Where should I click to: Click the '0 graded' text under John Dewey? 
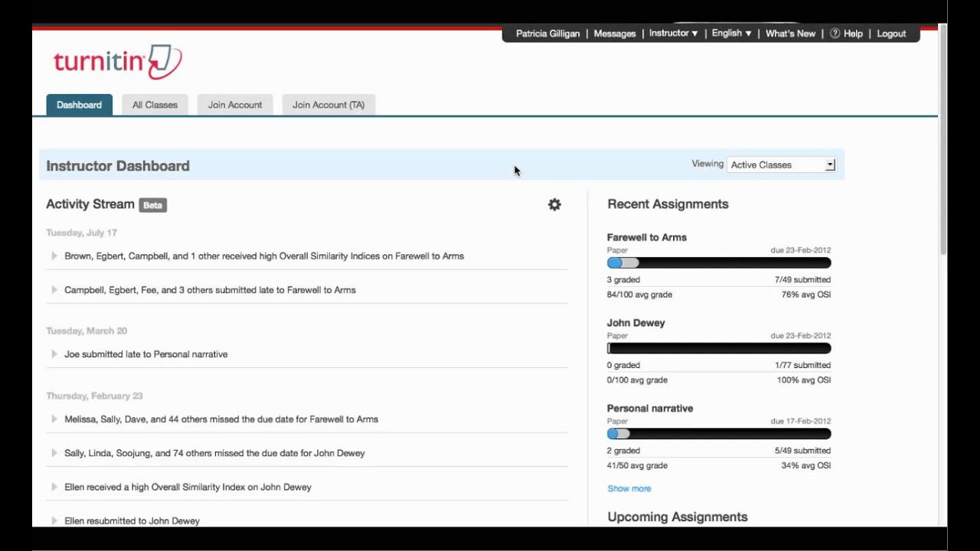623,366
